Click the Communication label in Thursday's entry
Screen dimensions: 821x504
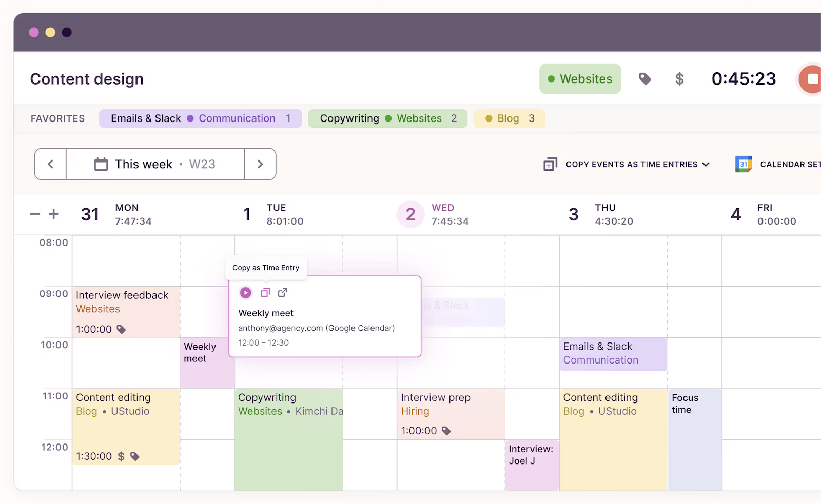tap(601, 360)
